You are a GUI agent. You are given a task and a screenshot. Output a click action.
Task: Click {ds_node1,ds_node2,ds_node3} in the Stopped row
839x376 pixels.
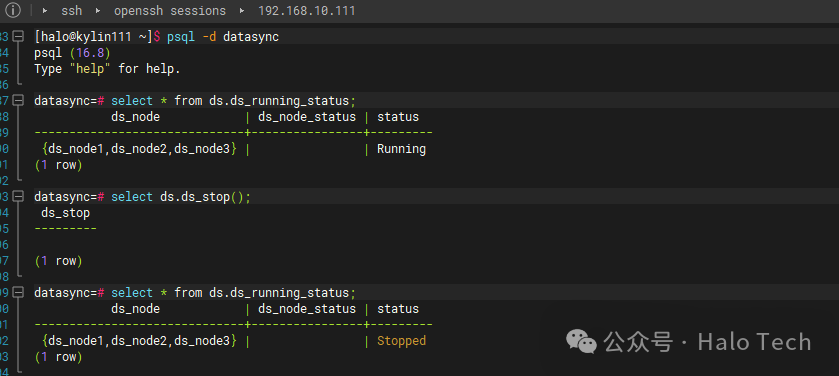pyautogui.click(x=139, y=341)
